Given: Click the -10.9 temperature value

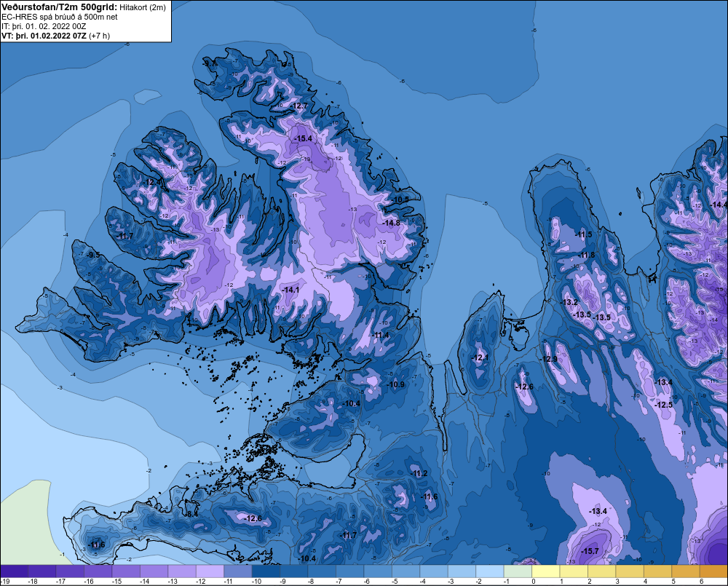Looking at the screenshot, I should point(395,384).
